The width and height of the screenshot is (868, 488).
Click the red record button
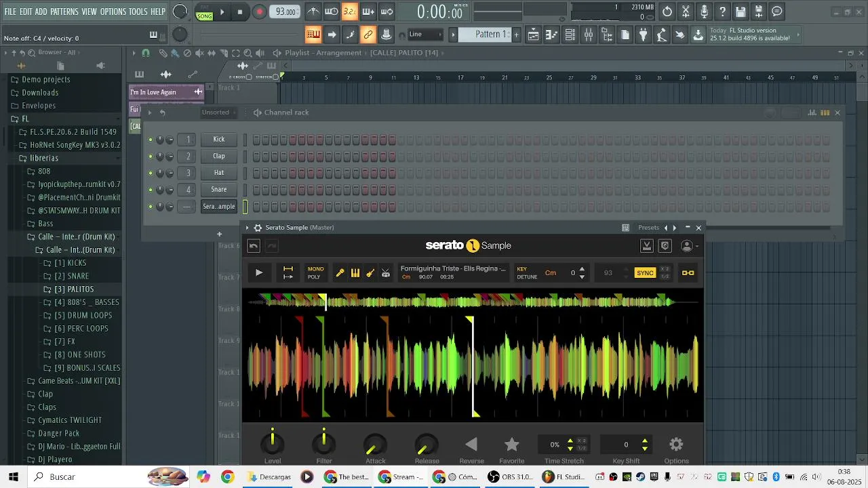click(x=259, y=12)
